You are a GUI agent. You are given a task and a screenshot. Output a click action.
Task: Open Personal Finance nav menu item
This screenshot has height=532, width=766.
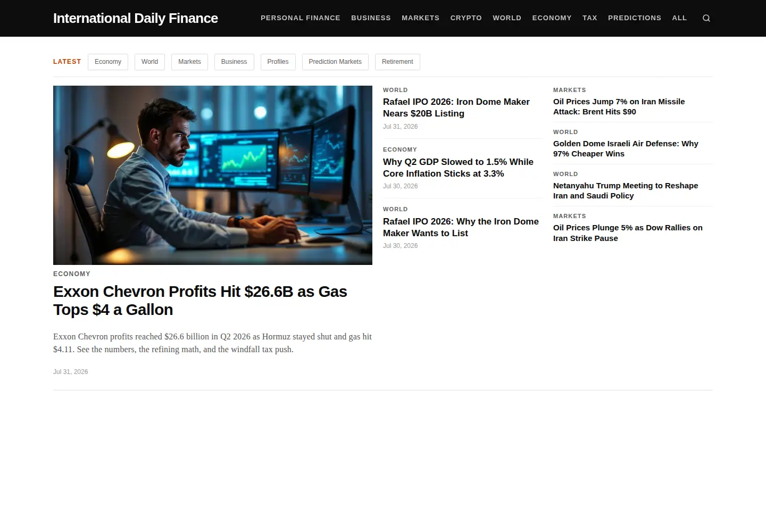pos(301,18)
